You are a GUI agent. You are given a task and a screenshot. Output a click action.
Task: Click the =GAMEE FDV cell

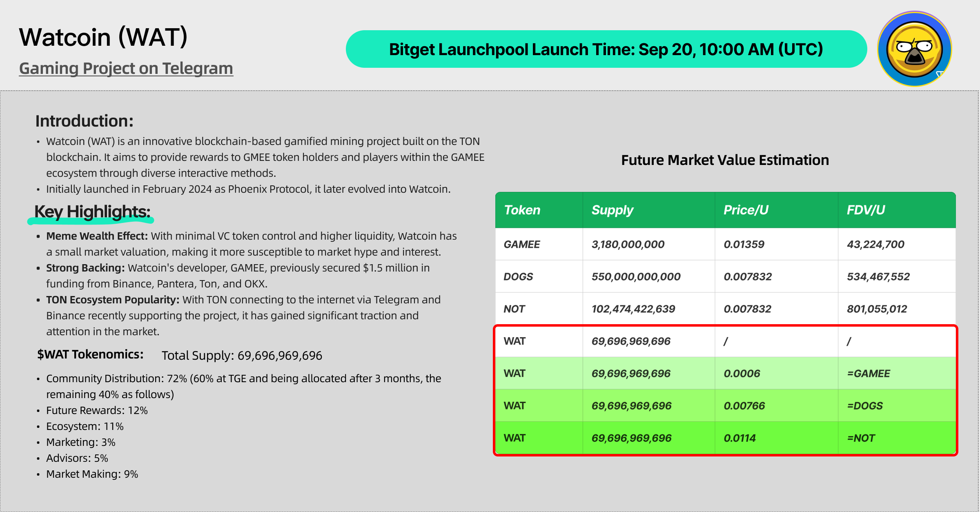click(x=897, y=373)
